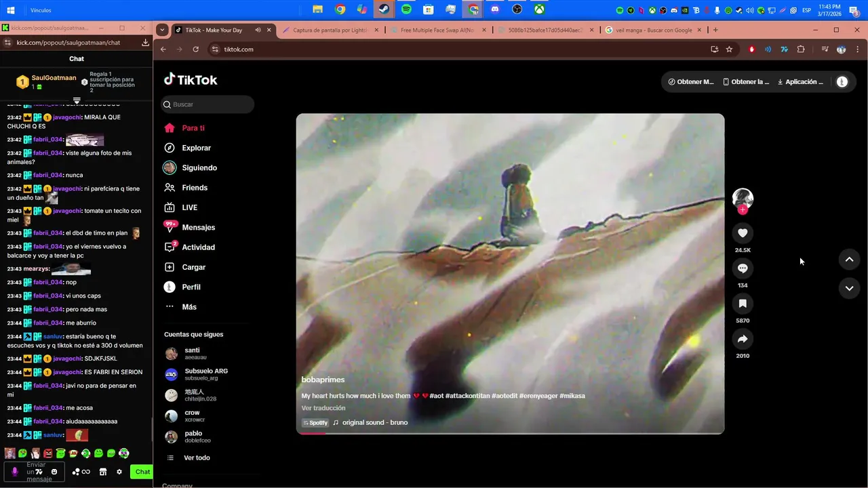The image size is (868, 488).
Task: Bookmark this page with star icon
Action: point(729,49)
